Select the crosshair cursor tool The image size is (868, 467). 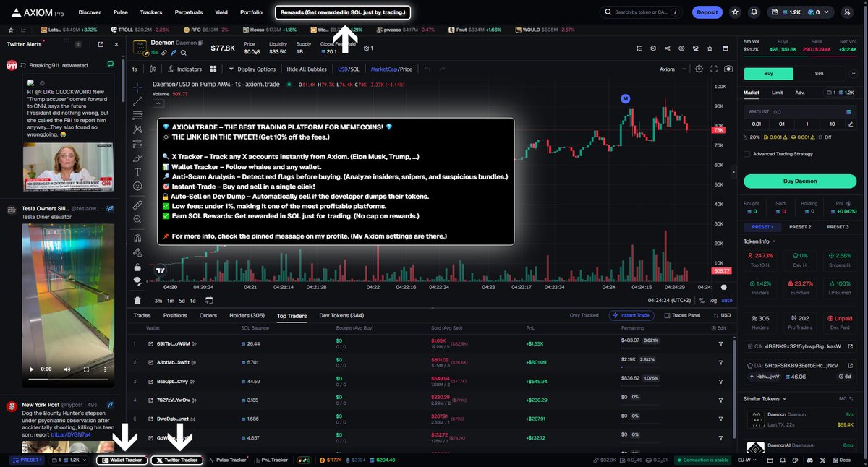pyautogui.click(x=137, y=87)
